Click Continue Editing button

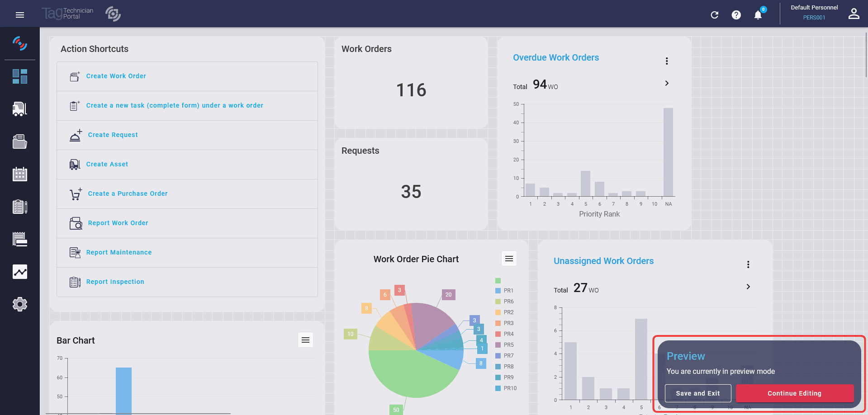pos(795,393)
